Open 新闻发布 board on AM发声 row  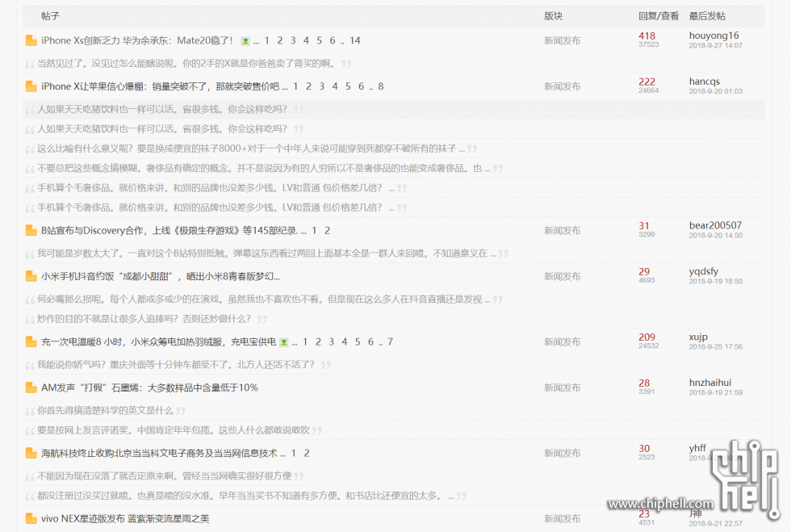(562, 387)
